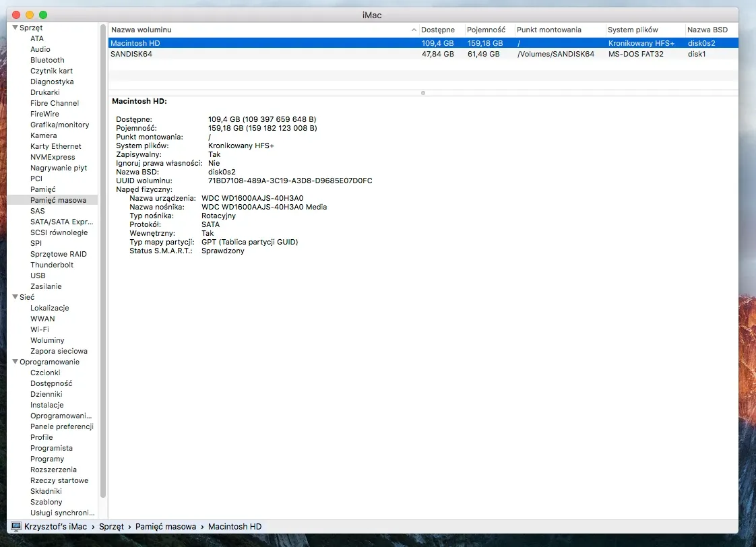
Task: Select SCSI równoległe in the sidebar
Action: 59,232
